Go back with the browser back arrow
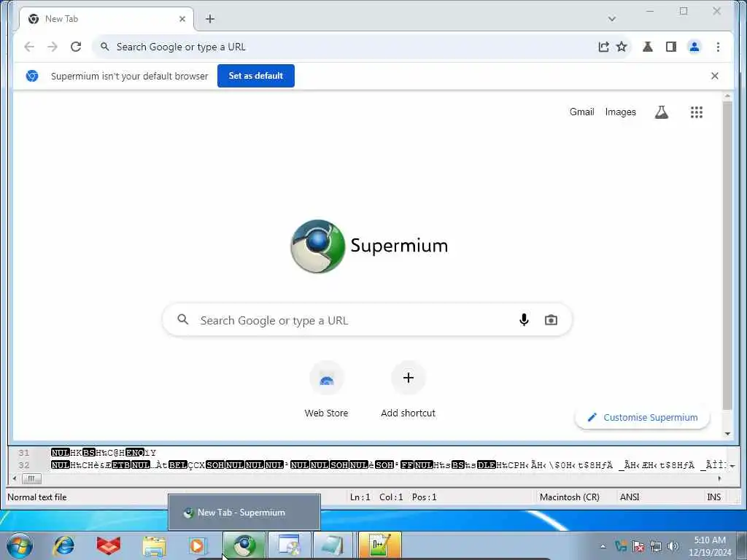This screenshot has height=560, width=747. pyautogui.click(x=29, y=47)
